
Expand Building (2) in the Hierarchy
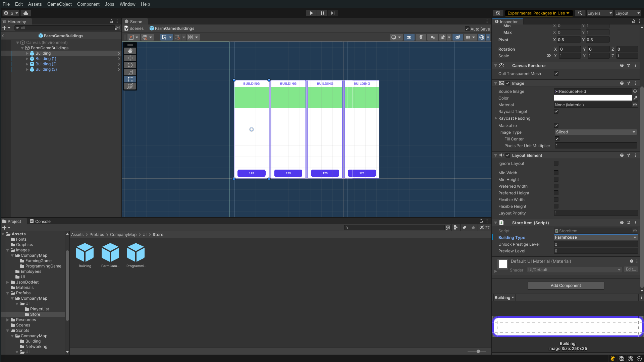[27, 64]
